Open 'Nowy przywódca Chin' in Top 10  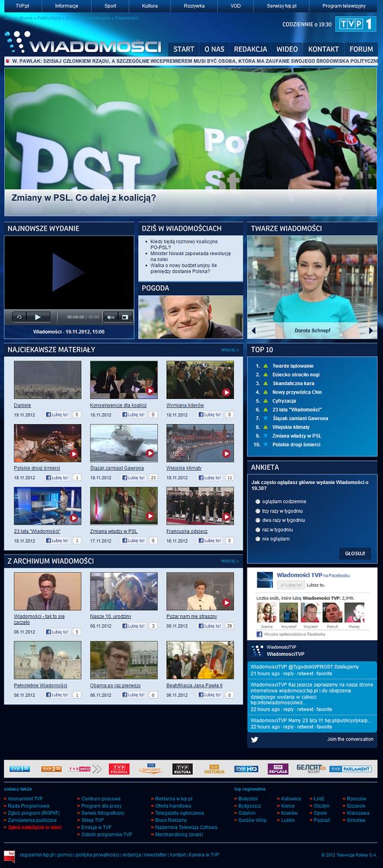(297, 392)
